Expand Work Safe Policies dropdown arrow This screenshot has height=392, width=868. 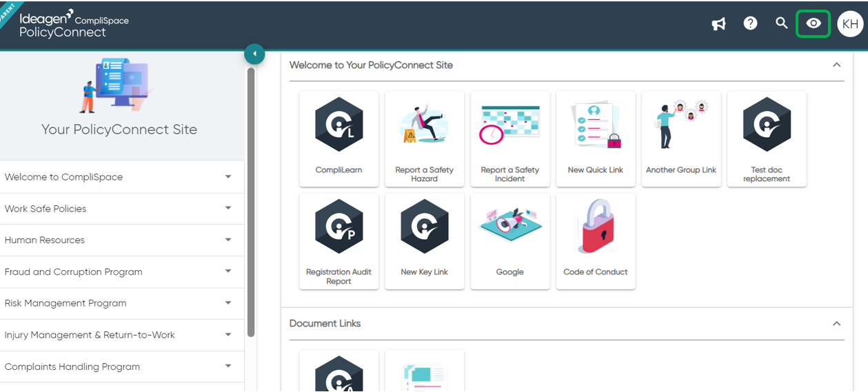tap(228, 209)
